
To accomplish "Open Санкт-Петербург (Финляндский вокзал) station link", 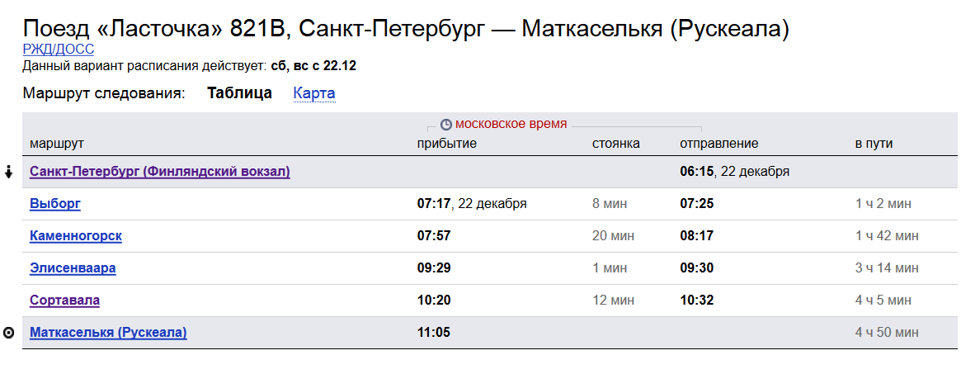I will tap(159, 172).
